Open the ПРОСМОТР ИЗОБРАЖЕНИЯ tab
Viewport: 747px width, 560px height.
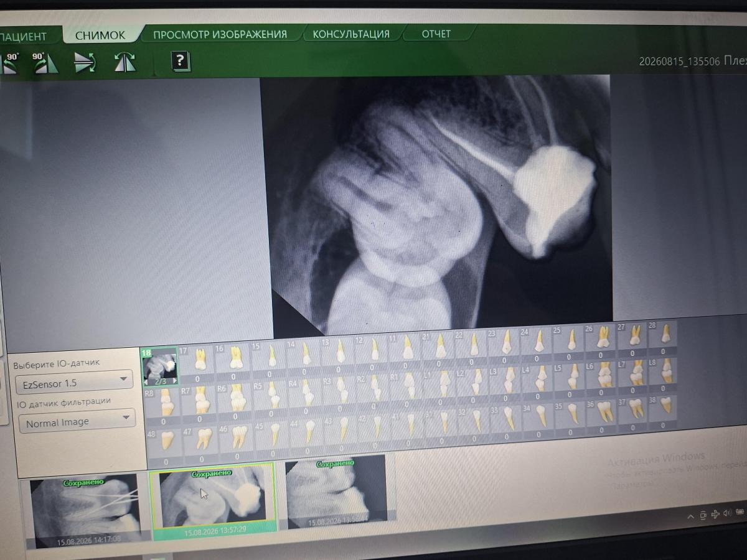[220, 34]
